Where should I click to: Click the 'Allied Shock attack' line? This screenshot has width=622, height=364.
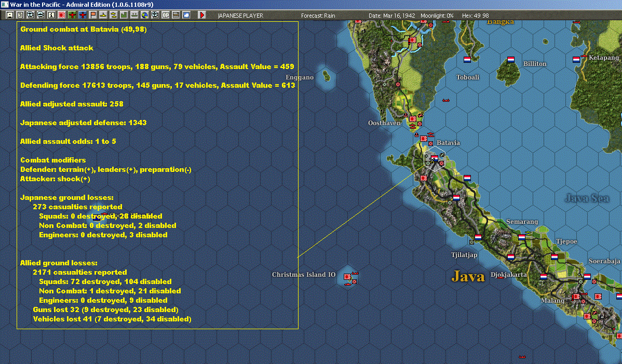(57, 48)
